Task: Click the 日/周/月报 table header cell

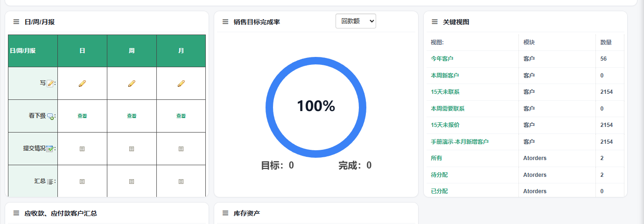Action: tap(33, 51)
